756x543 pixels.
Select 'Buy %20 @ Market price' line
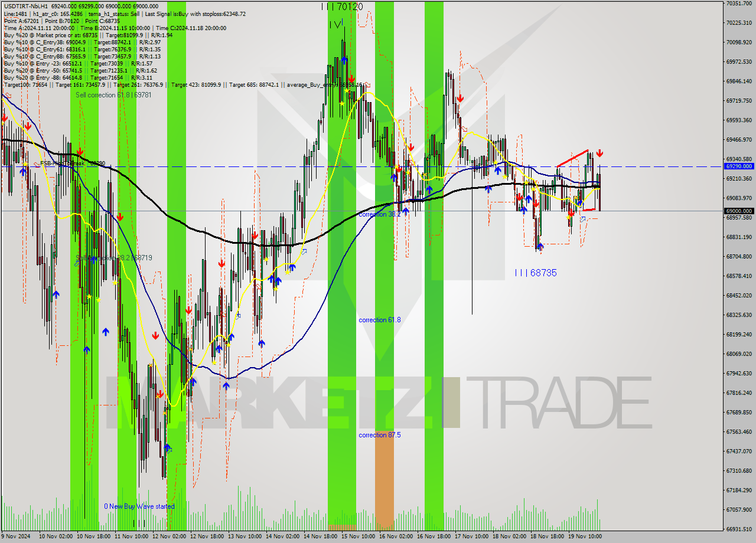click(88, 35)
